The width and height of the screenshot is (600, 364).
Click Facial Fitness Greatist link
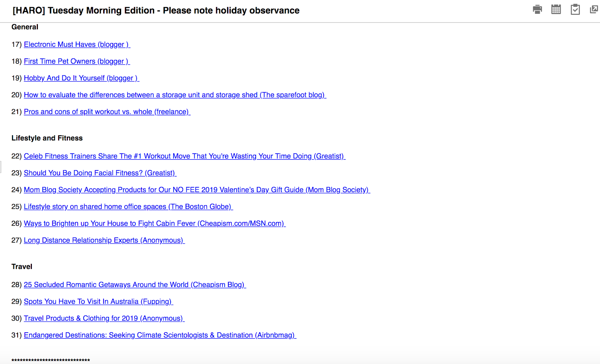[x=99, y=173]
